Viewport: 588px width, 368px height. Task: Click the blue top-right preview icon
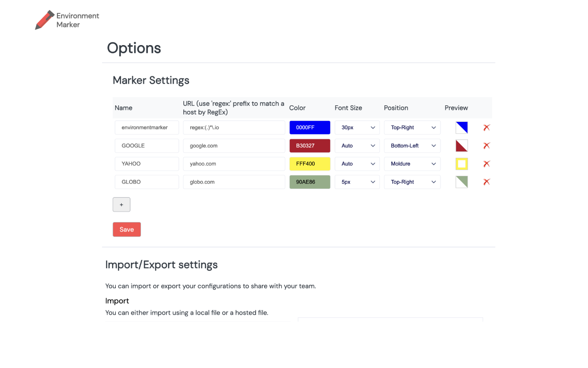pyautogui.click(x=462, y=127)
